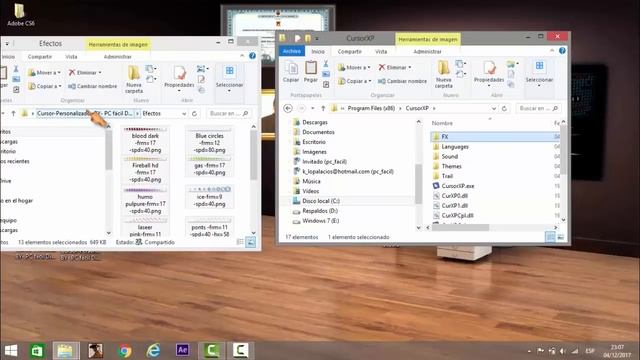Open Help in CursorXP window
The width and height of the screenshot is (640, 360).
[x=562, y=51]
